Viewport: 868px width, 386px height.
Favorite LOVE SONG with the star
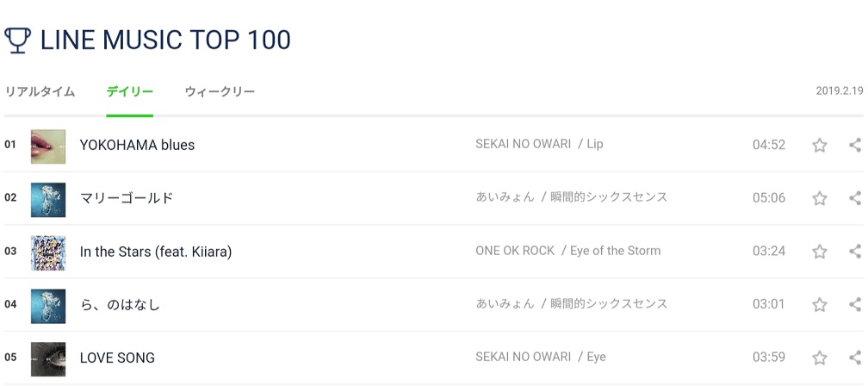click(819, 358)
